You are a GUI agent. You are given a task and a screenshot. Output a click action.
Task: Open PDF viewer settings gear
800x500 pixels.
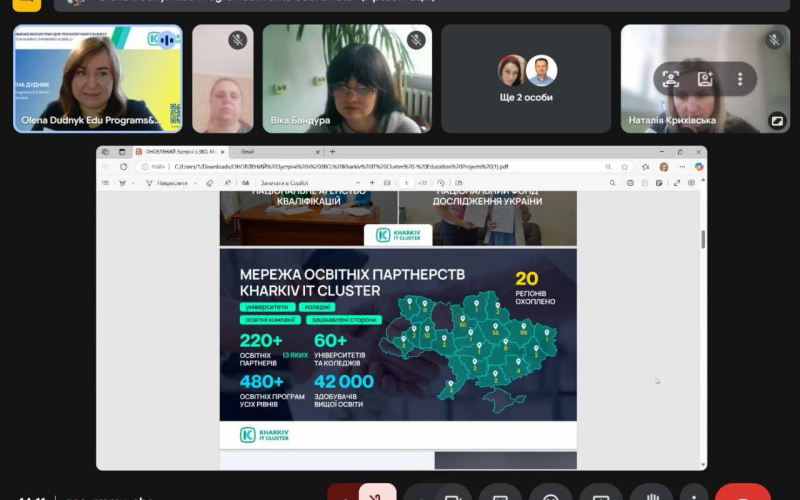pyautogui.click(x=691, y=183)
